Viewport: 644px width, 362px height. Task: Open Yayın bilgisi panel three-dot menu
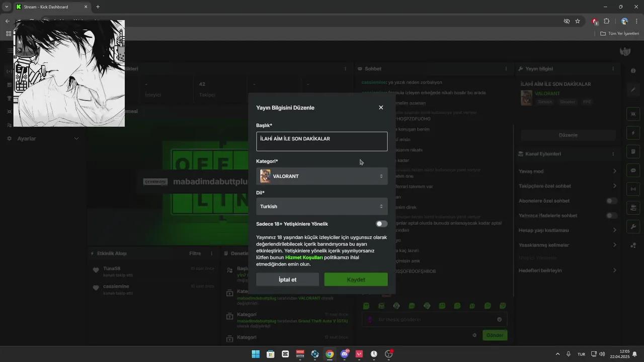(613, 68)
